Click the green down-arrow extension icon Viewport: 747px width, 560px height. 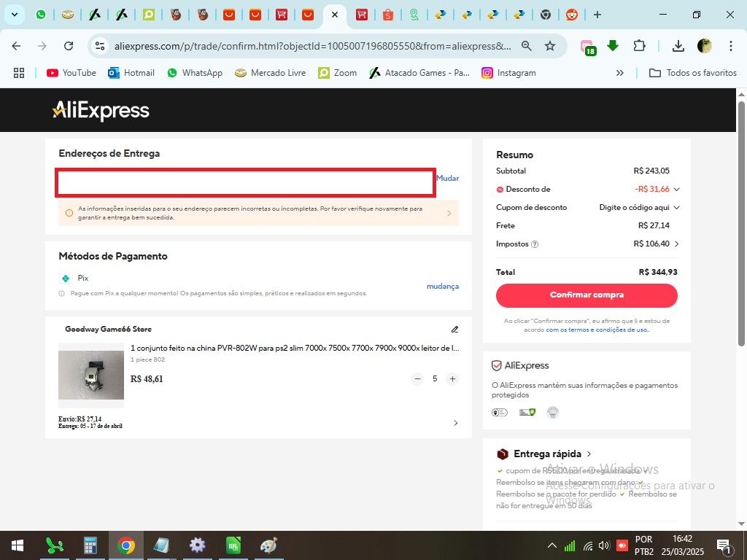(613, 46)
